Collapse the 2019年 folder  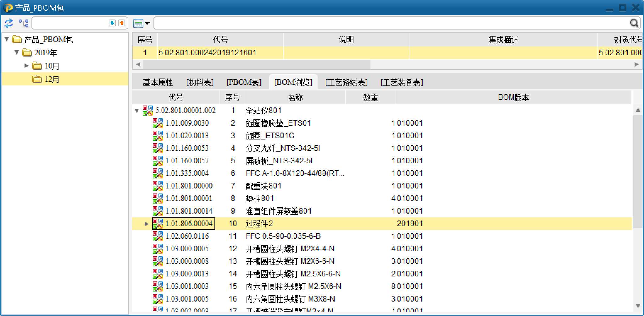pyautogui.click(x=17, y=52)
